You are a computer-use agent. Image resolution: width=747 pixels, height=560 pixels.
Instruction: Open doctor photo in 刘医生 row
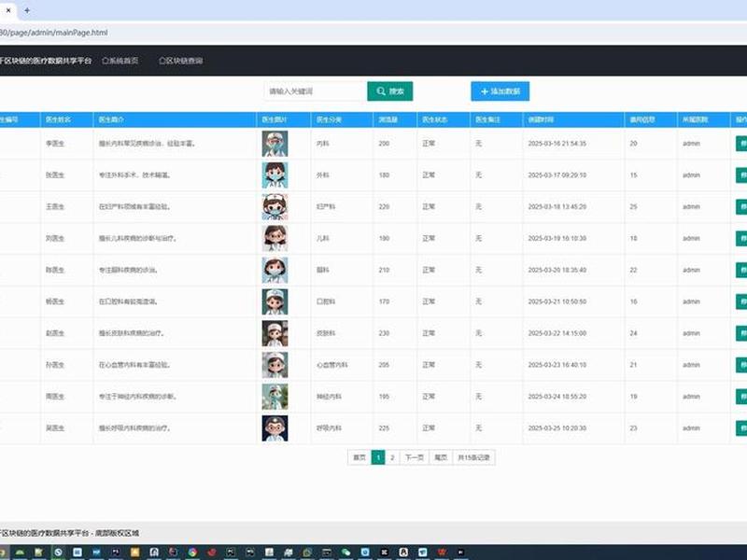(275, 238)
